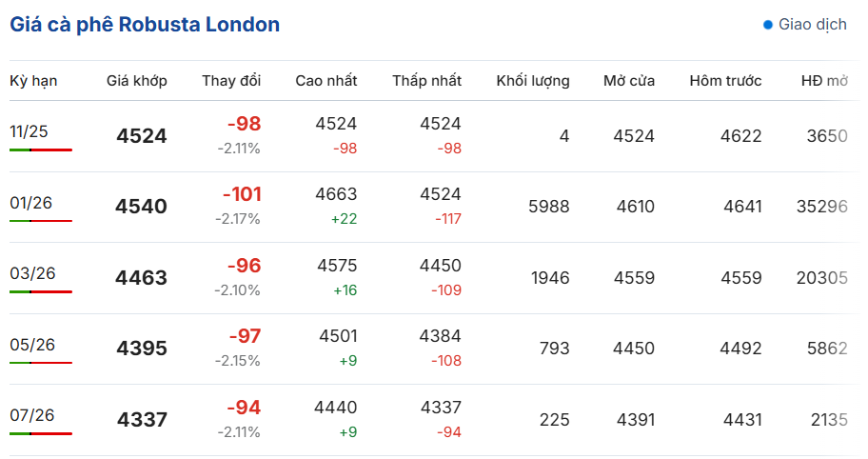Click the range bar under 07/26
This screenshot has height=459, width=868.
click(x=41, y=433)
